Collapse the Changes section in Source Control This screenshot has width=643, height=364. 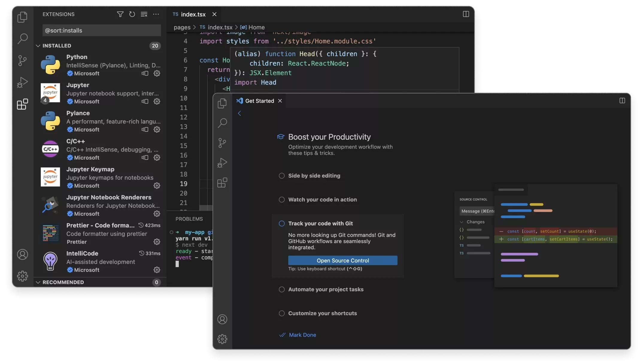point(462,222)
